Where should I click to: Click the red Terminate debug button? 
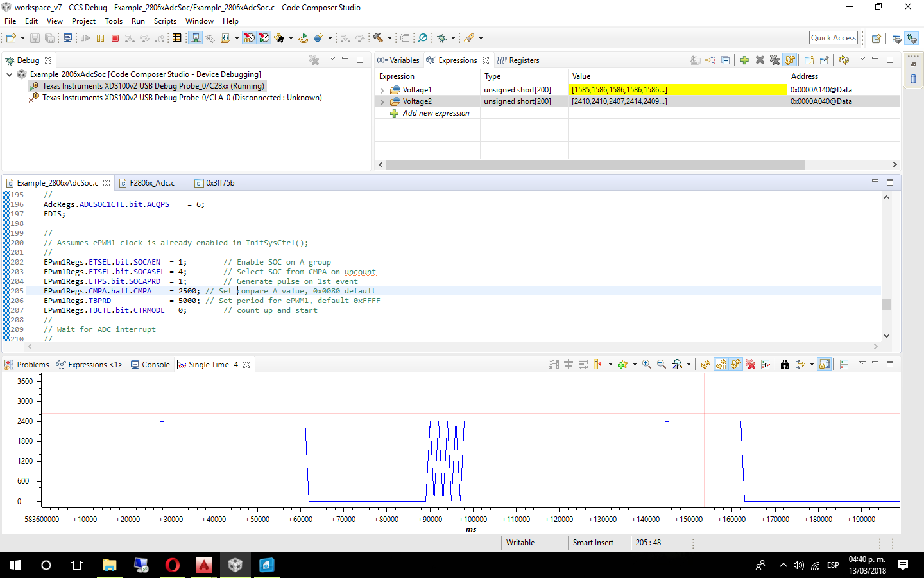pos(116,39)
